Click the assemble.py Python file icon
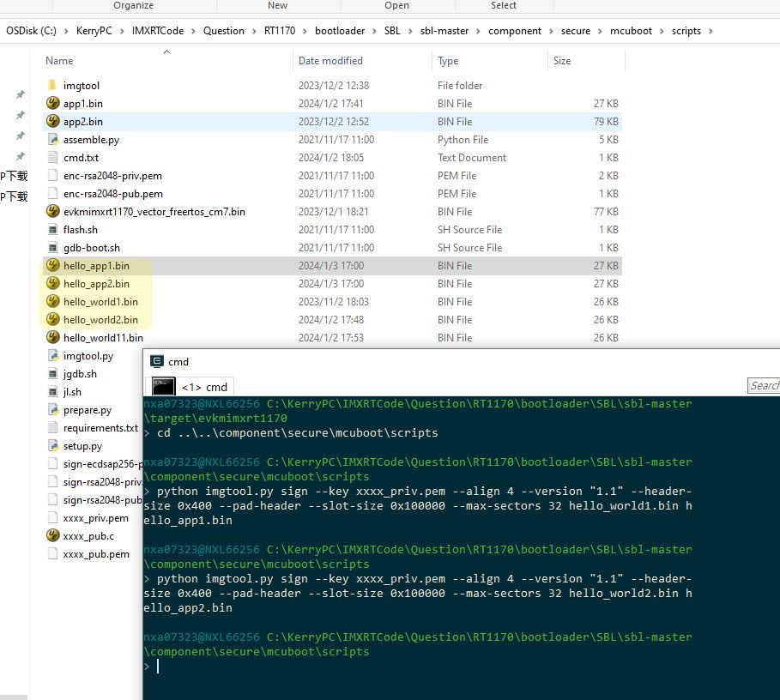 click(52, 139)
